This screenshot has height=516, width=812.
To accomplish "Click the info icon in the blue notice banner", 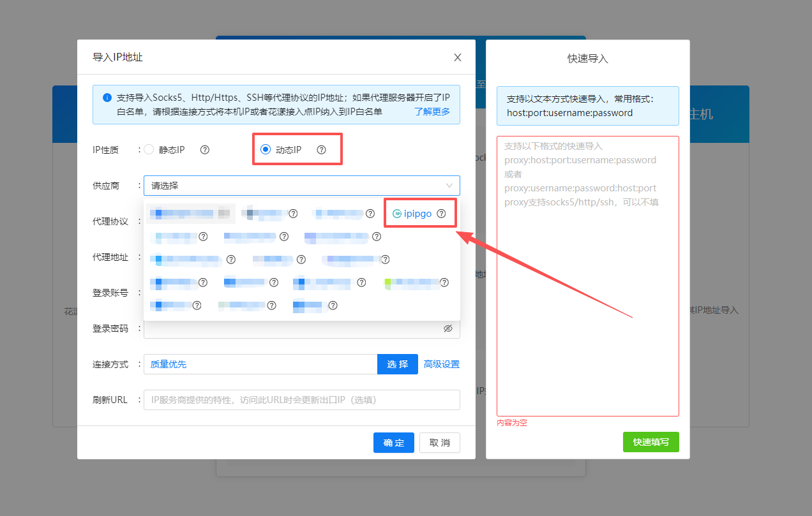I will 106,97.
